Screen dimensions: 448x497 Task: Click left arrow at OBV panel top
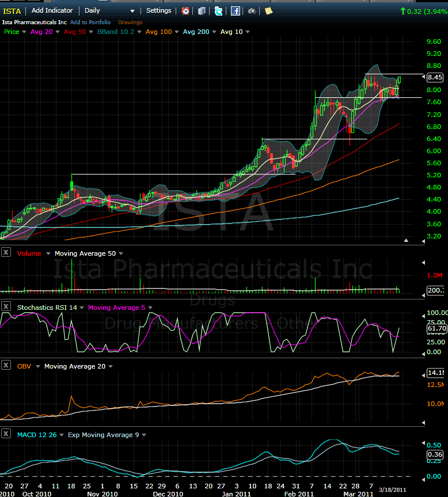coord(423,375)
